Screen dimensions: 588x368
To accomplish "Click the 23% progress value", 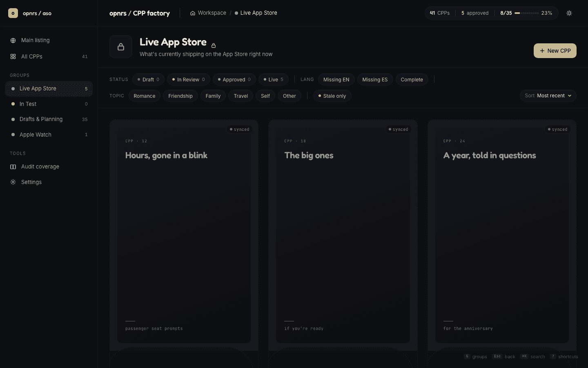I will tap(547, 13).
